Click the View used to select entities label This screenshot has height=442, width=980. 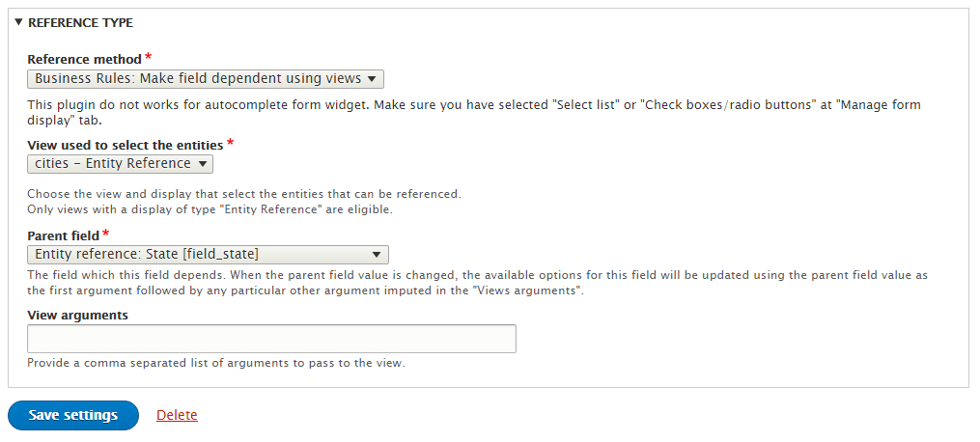[125, 145]
